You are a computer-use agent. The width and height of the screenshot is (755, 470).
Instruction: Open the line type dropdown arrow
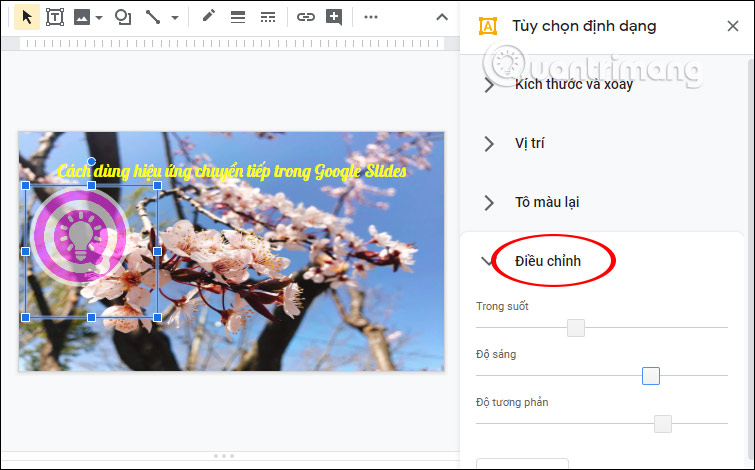pos(175,18)
